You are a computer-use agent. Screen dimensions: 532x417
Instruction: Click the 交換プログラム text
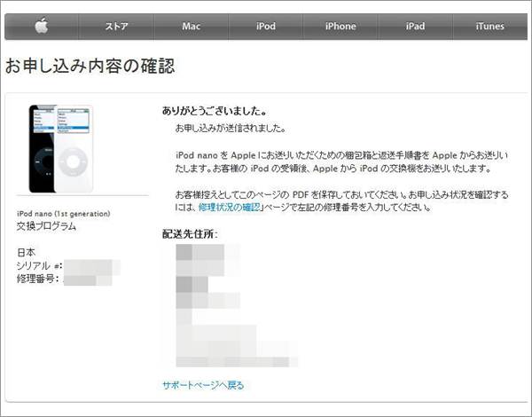tap(46, 226)
